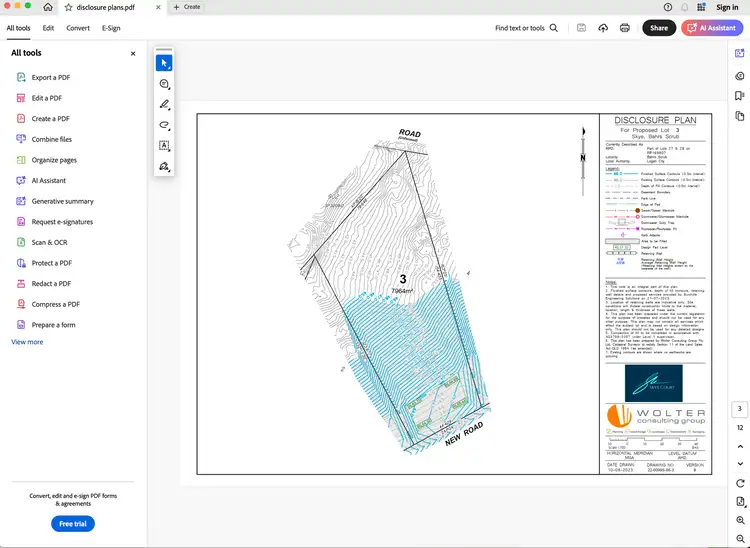Activate the add text box tool
The height and width of the screenshot is (548, 750).
coord(164,145)
